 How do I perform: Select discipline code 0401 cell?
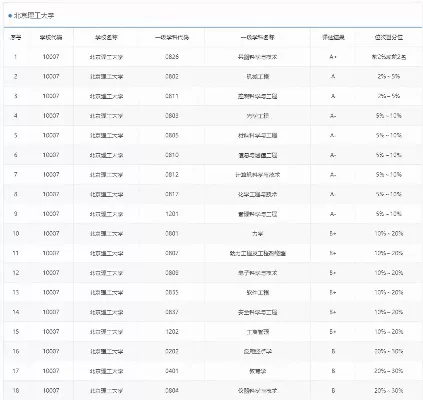pyautogui.click(x=172, y=371)
